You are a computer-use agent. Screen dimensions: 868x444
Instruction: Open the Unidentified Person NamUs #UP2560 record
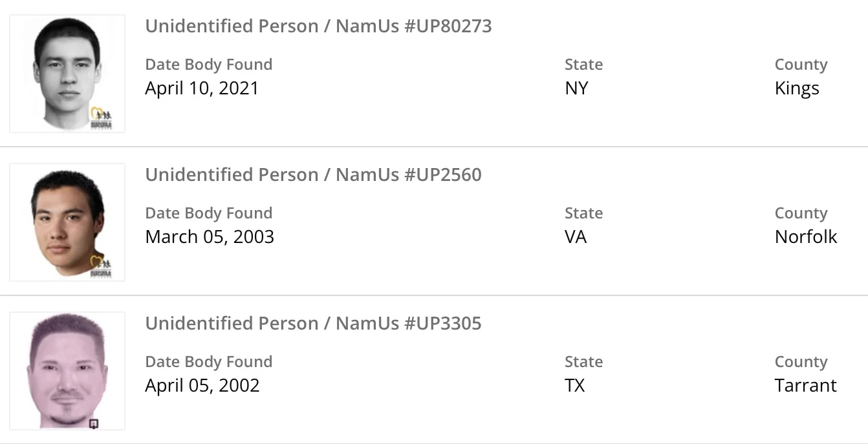(313, 175)
